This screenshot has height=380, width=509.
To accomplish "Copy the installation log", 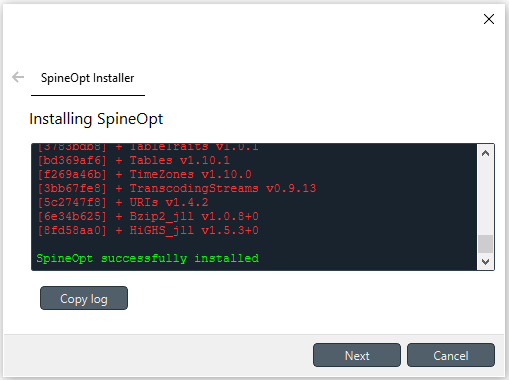I will (x=84, y=298).
